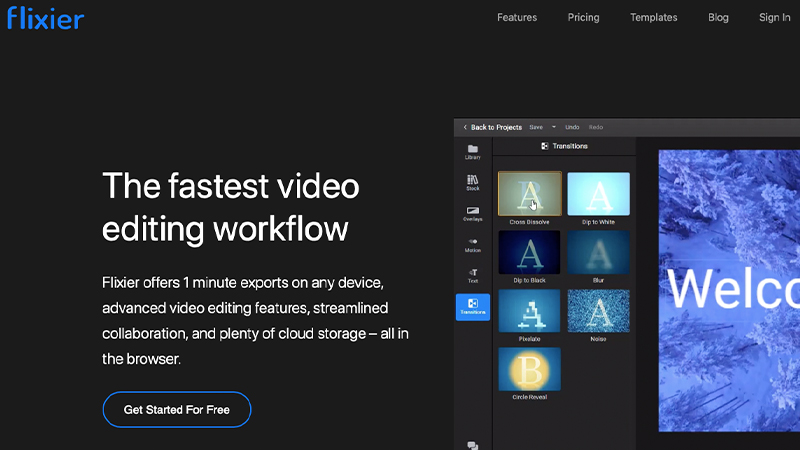Viewport: 800px width, 450px height.
Task: Select the Transitions sidebar icon
Action: [472, 307]
